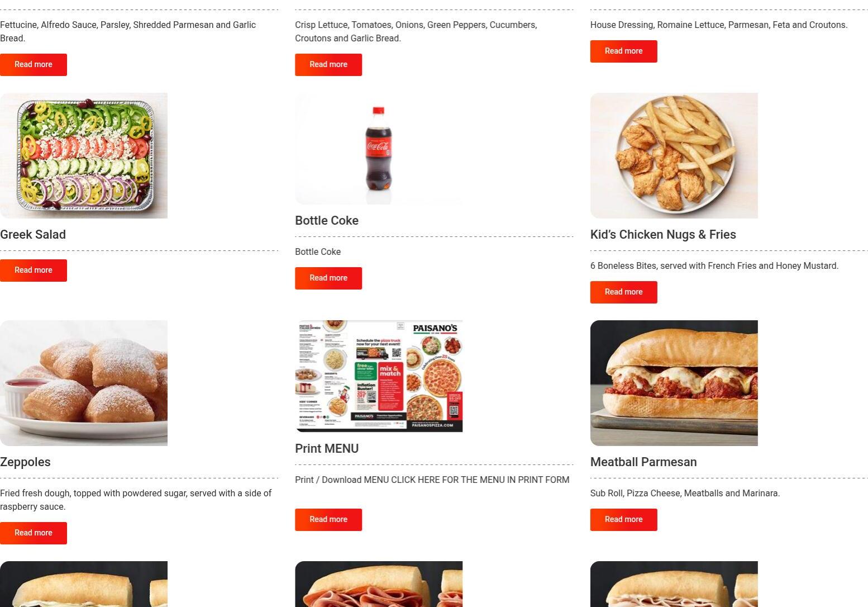This screenshot has height=607, width=868.
Task: Click the Bottle Coke product photo
Action: [379, 149]
